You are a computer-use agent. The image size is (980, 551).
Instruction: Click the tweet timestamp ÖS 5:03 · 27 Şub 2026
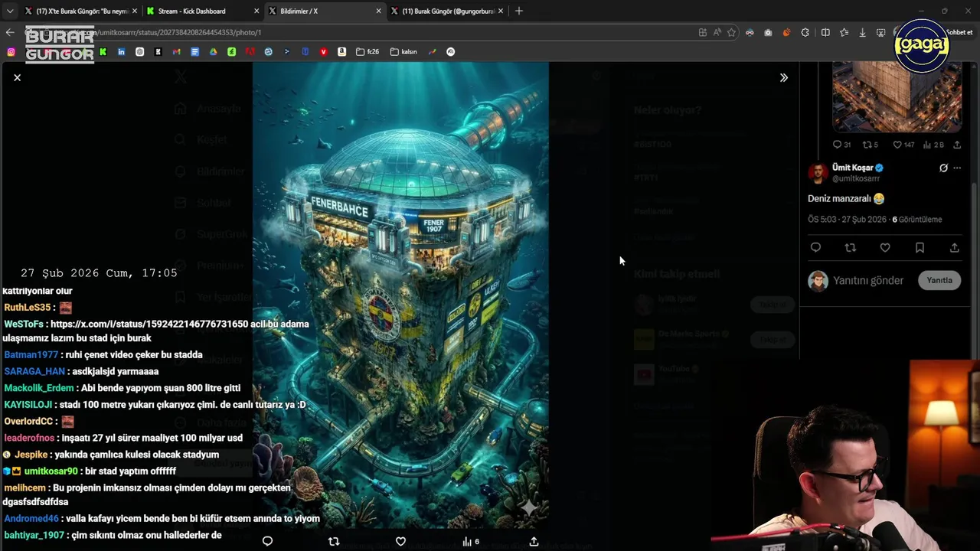847,220
